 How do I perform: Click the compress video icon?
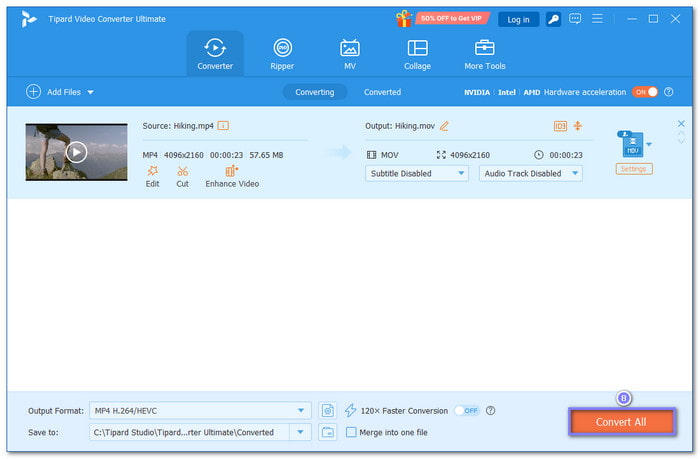click(578, 126)
